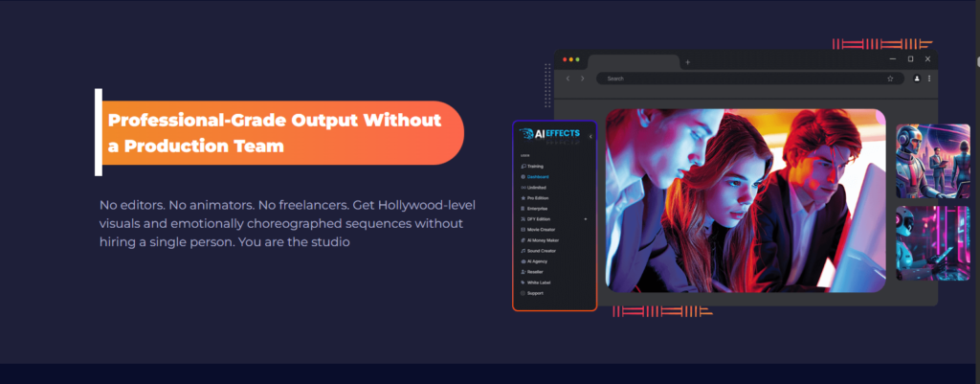The height and width of the screenshot is (384, 980).
Task: Open the main image of three people
Action: coord(746,200)
